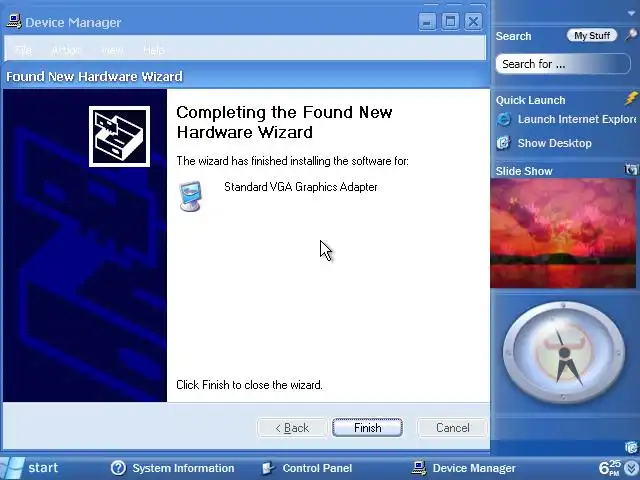Expand the tray chevron beside the clock
640x480 pixels.
pos(632,469)
